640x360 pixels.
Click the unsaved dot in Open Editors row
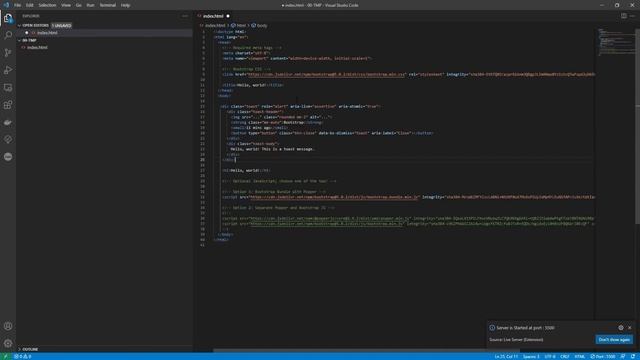pos(27,33)
